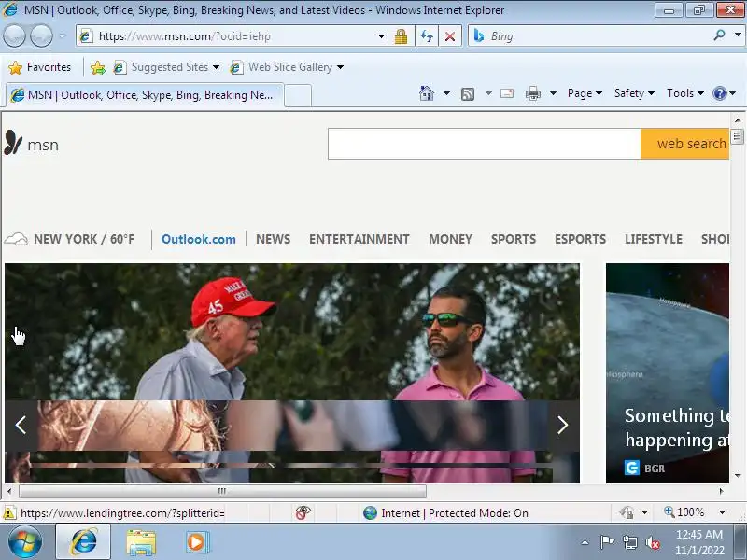Click the Help question mark icon
The height and width of the screenshot is (560, 747).
(x=719, y=93)
